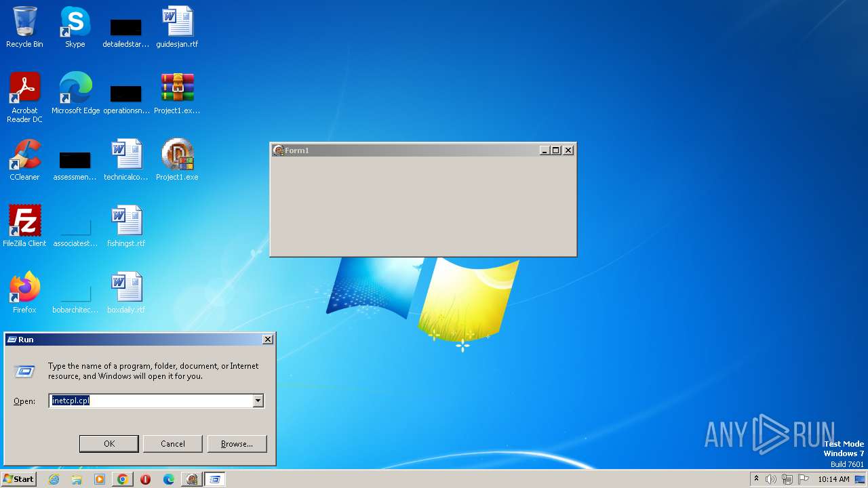Select the CCleaner desktop shortcut
The width and height of the screenshot is (868, 488).
pyautogui.click(x=24, y=160)
